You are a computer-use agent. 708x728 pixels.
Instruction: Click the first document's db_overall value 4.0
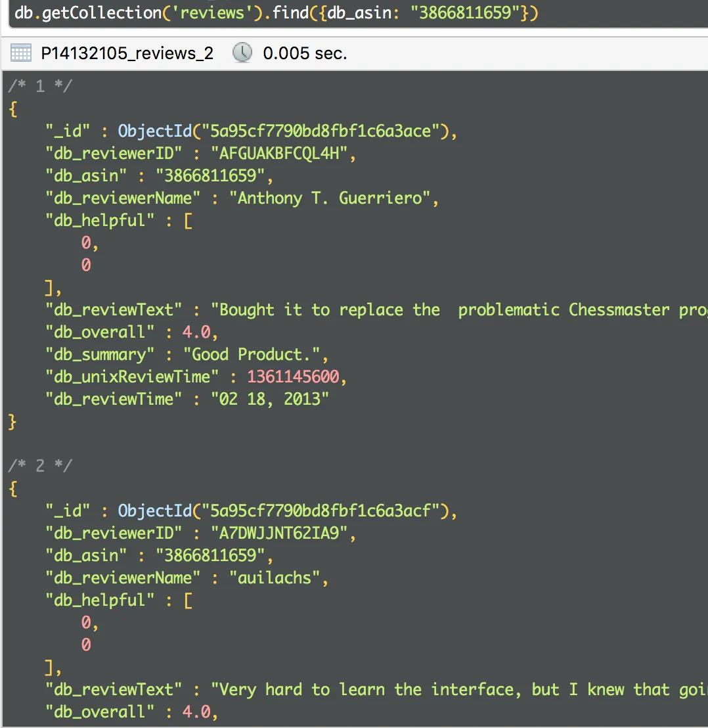(x=196, y=332)
